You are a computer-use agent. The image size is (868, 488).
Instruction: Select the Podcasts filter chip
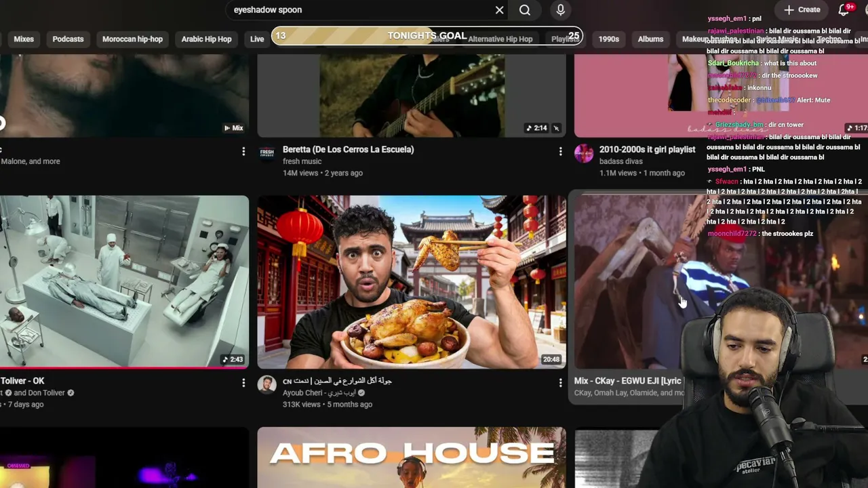(x=68, y=39)
